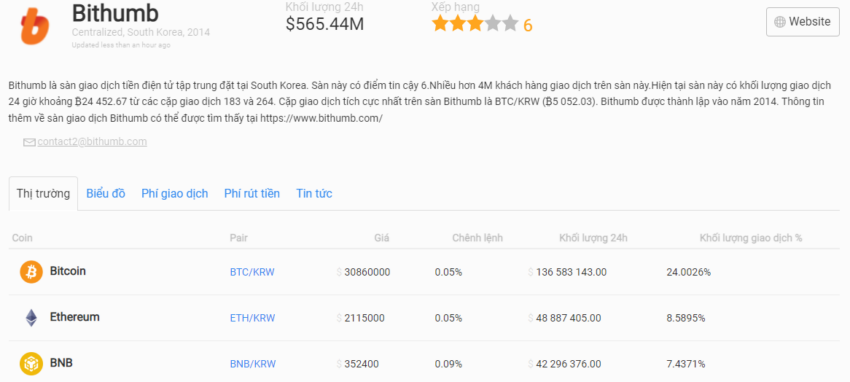Click the Bitcoin coin name
Viewport: 850px width, 382px height.
point(68,271)
